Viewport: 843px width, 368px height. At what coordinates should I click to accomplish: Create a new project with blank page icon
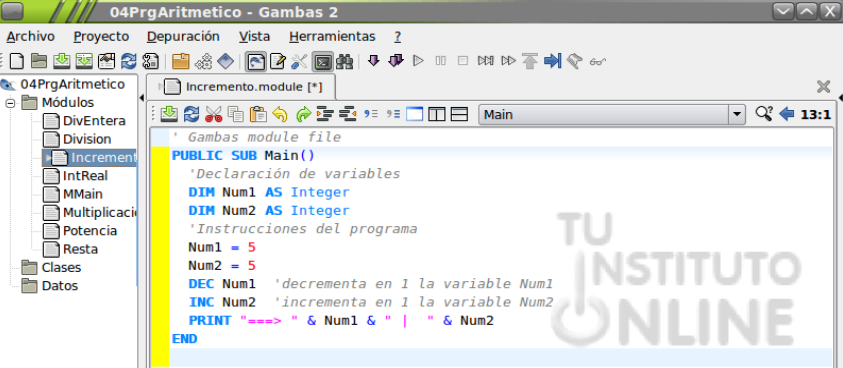point(17,61)
